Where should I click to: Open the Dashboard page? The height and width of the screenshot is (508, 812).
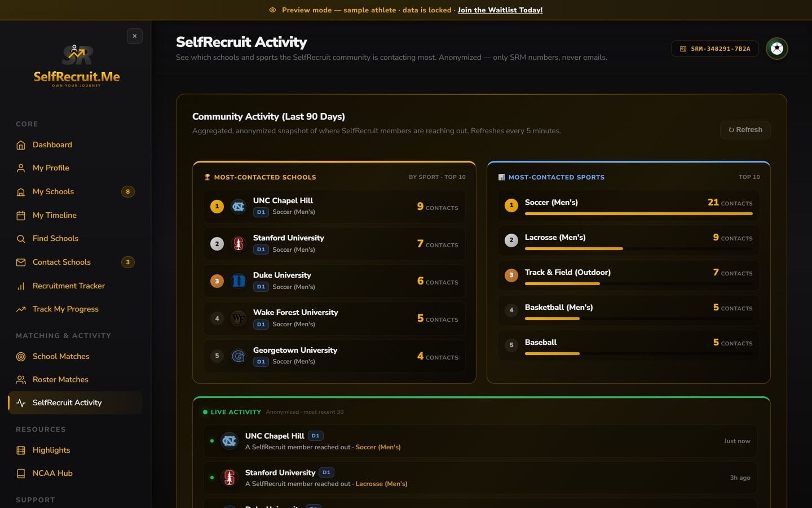click(x=75, y=145)
